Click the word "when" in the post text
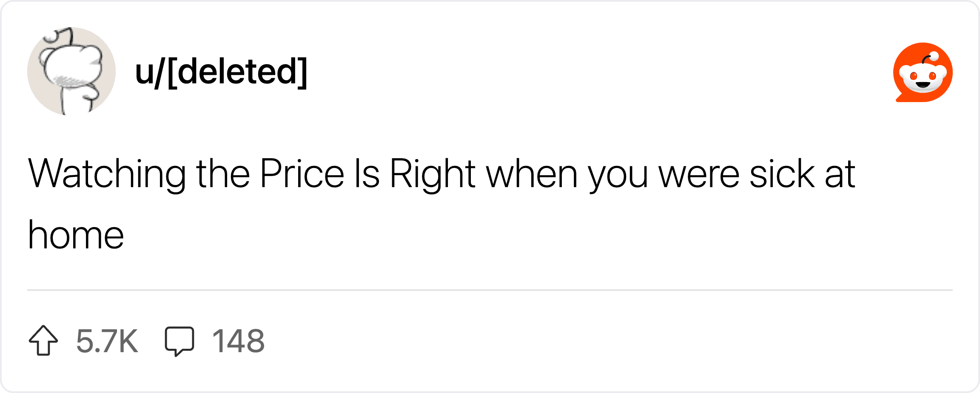 click(532, 174)
